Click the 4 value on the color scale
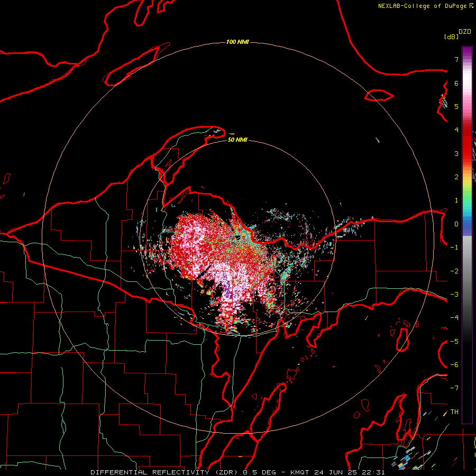476x476 pixels. point(456,130)
